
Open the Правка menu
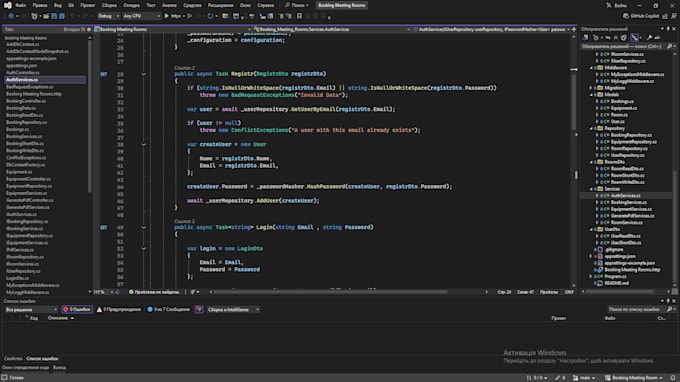(40, 5)
